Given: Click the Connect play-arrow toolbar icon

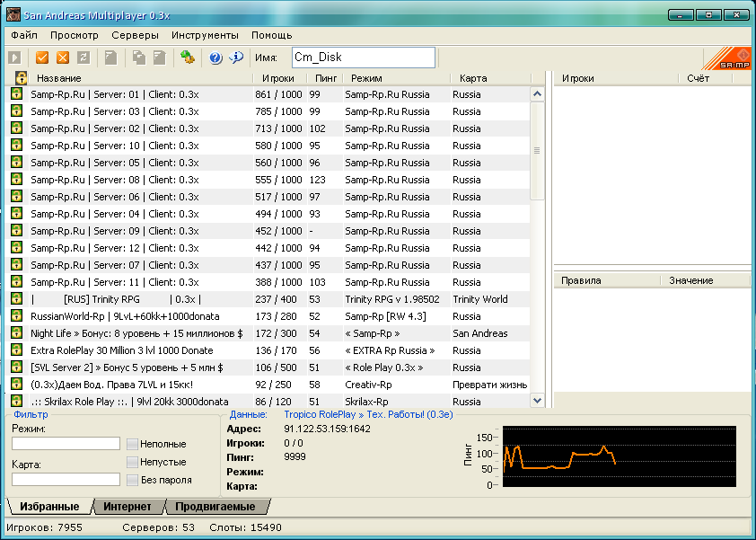Looking at the screenshot, I should coord(14,58).
